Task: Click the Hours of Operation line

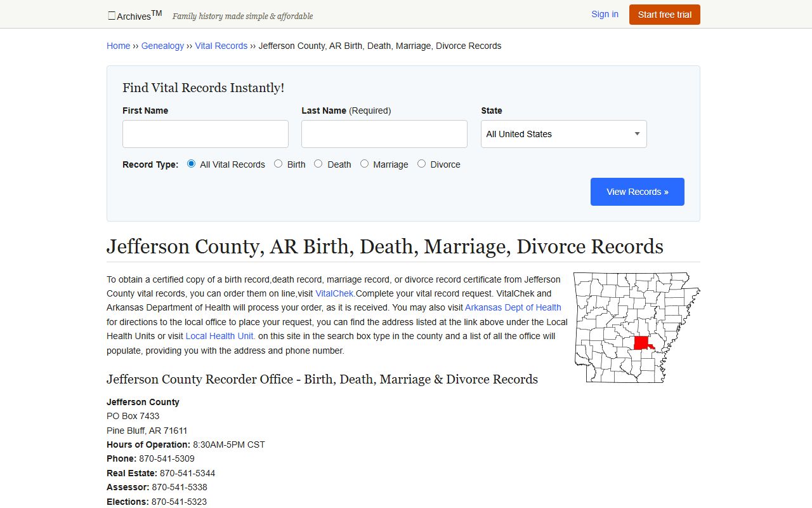Action: click(x=186, y=444)
